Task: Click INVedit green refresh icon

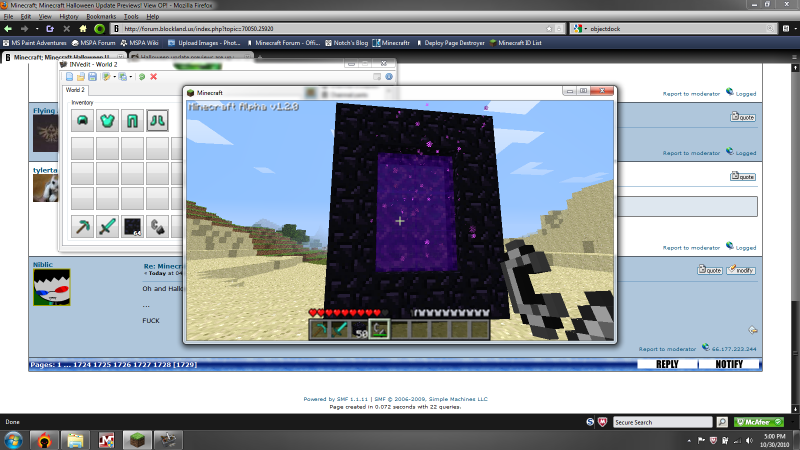Action: coord(142,77)
